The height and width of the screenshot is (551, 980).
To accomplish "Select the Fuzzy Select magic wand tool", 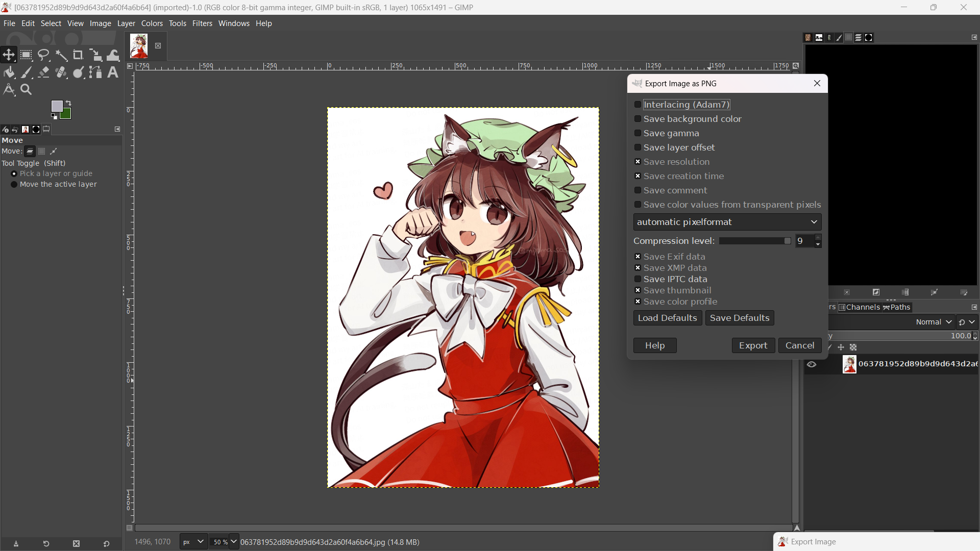I will pyautogui.click(x=61, y=55).
